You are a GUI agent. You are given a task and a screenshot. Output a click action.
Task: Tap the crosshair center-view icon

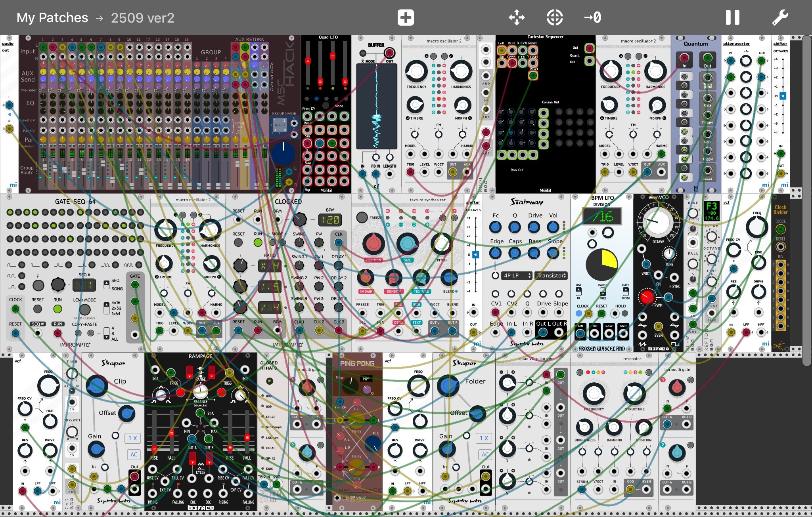555,18
